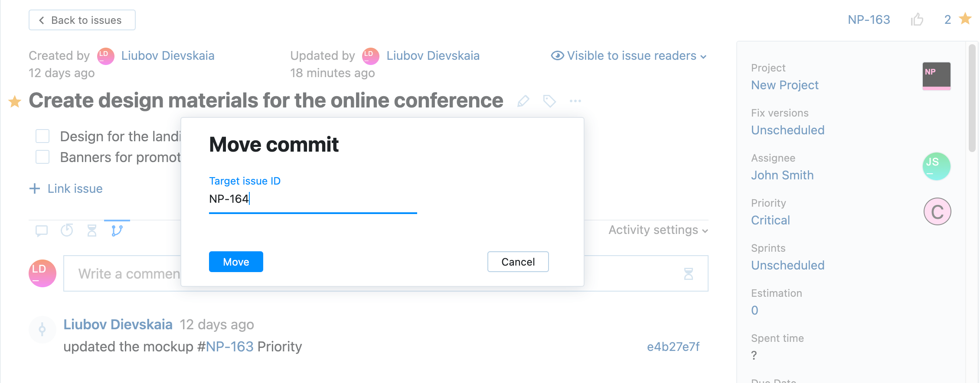
Task: Click the tag icon next to title
Action: click(549, 101)
